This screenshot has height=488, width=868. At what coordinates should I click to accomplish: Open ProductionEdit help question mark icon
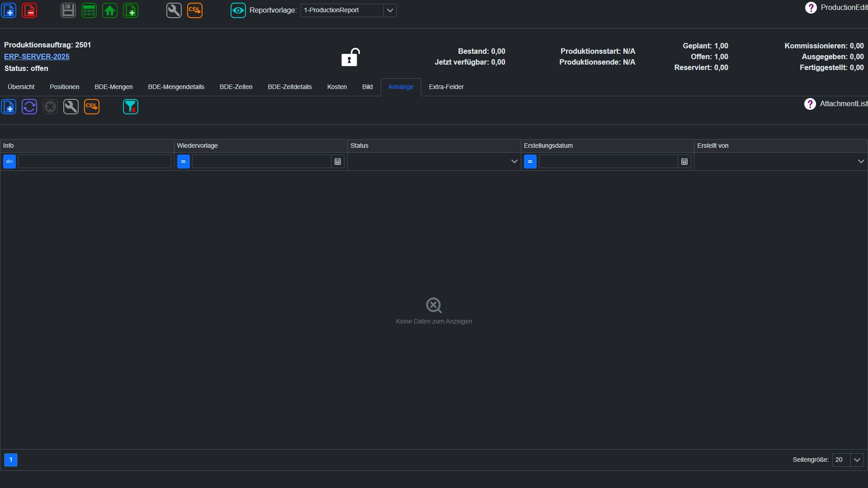tap(811, 8)
